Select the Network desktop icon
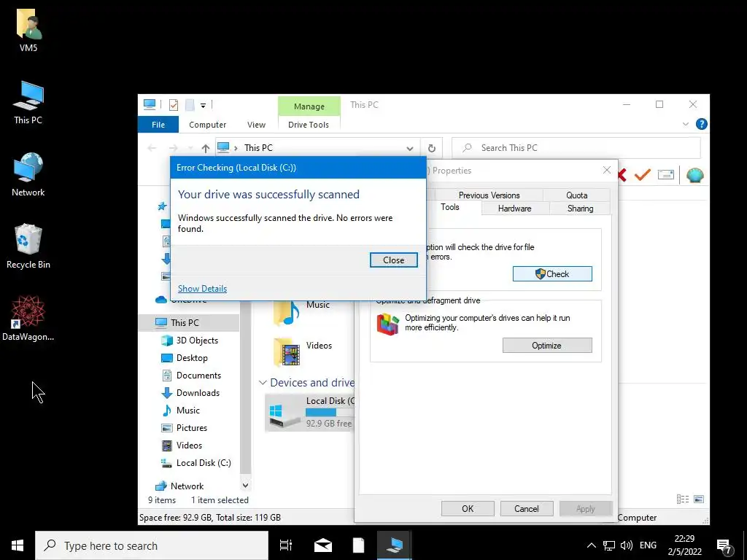This screenshot has width=747, height=560. point(28,174)
